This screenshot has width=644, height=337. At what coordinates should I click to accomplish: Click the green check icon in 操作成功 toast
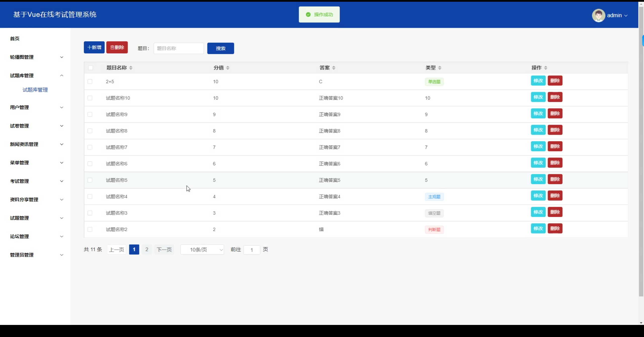tap(308, 14)
